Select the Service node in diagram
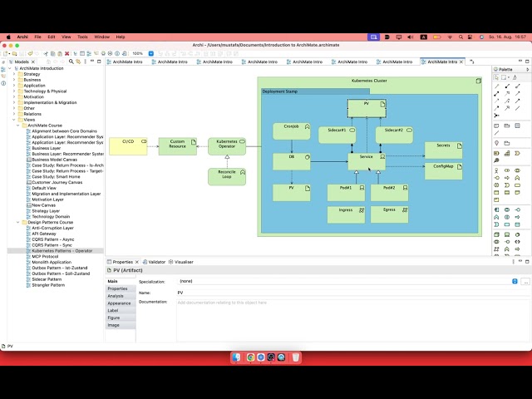Viewport: 532px width, 399px height. (367, 161)
